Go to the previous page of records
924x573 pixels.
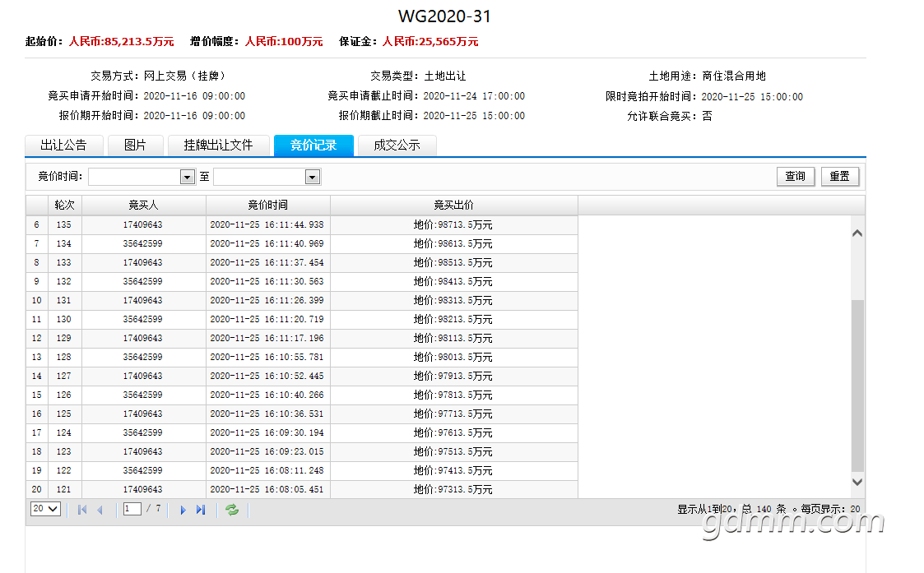click(x=100, y=510)
